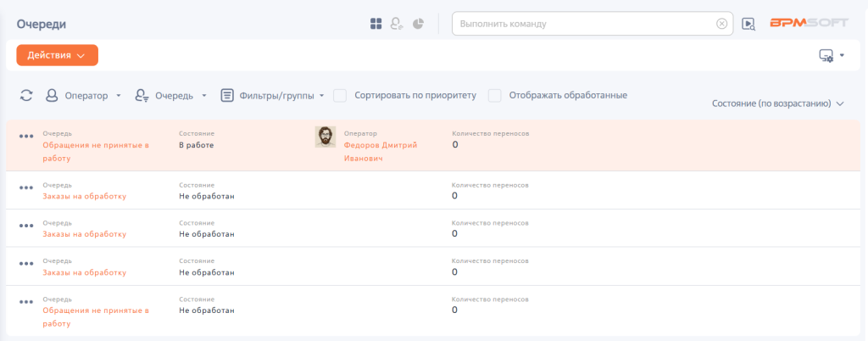
Task: Enable Отображать обработанные checkbox
Action: point(494,95)
